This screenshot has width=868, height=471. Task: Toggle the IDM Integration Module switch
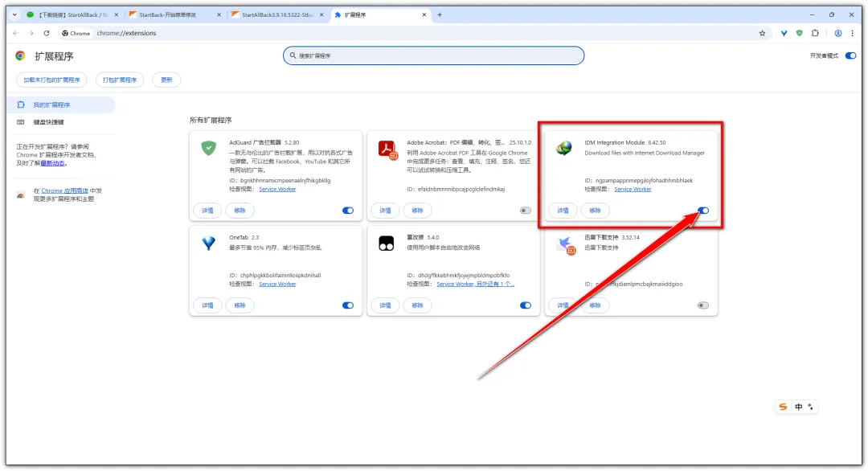[x=703, y=211]
